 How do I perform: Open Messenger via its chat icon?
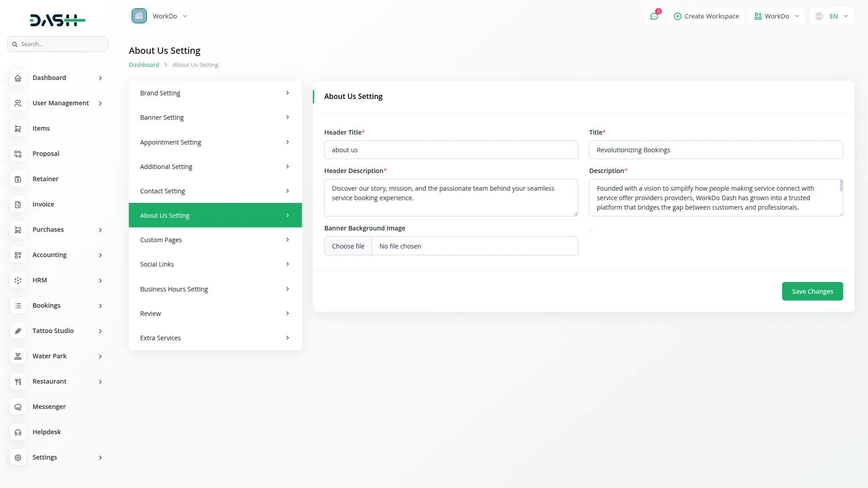(18, 407)
